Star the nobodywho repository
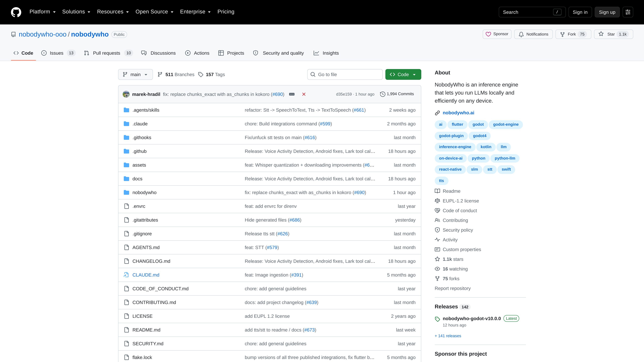Viewport: 644px width, 362px height. 613,34
